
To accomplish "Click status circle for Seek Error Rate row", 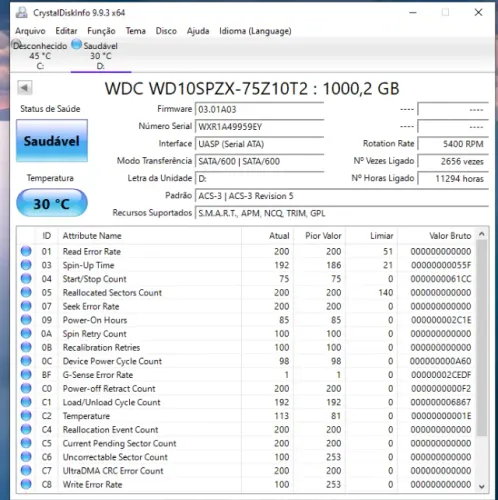I will click(26, 306).
